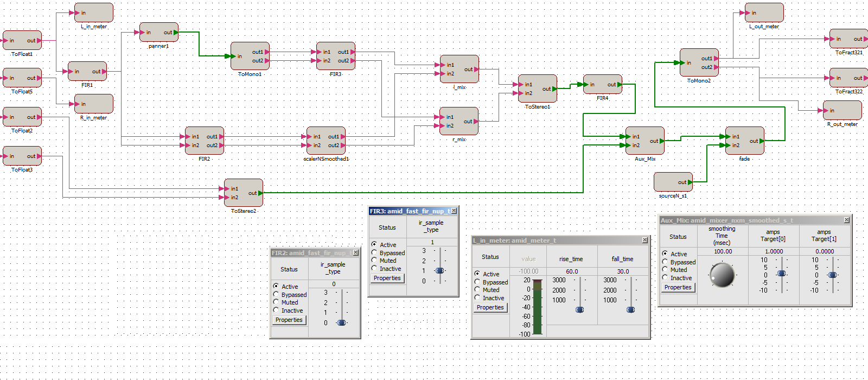Select the ToFract322 output block
The width and height of the screenshot is (868, 380).
click(x=849, y=78)
